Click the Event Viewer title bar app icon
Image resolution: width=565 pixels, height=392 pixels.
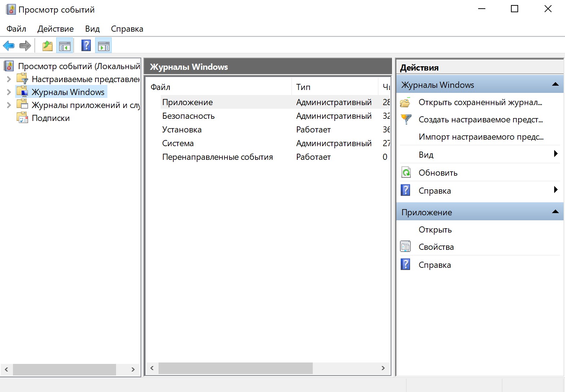click(11, 9)
